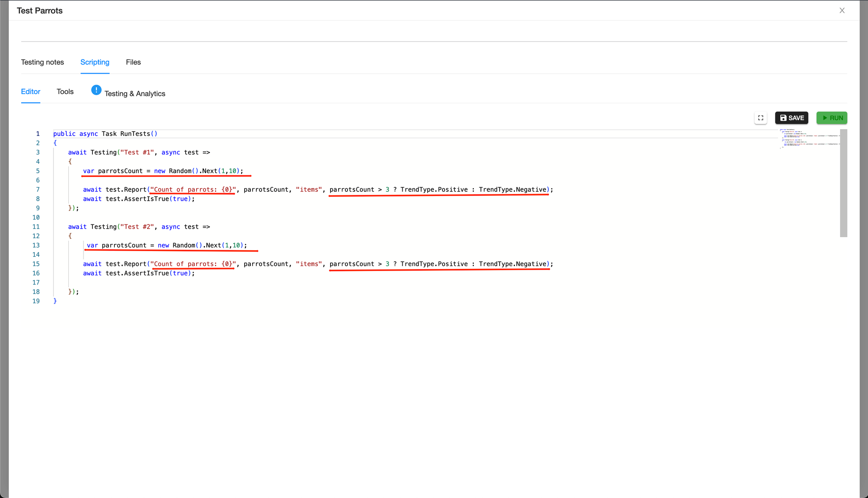Image resolution: width=868 pixels, height=498 pixels.
Task: Click AssertIsTrue call on line 16
Action: click(x=146, y=274)
